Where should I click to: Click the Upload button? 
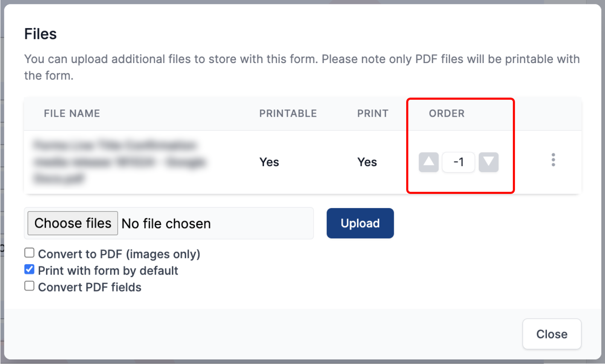coord(360,223)
